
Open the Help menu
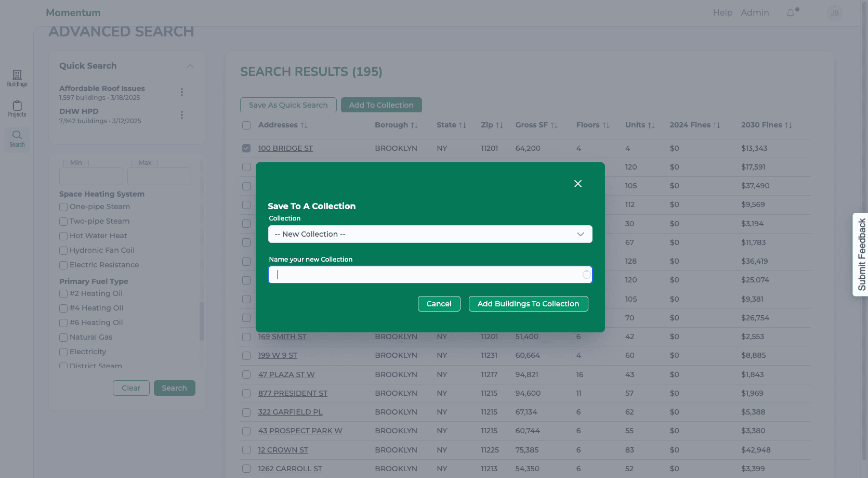722,12
